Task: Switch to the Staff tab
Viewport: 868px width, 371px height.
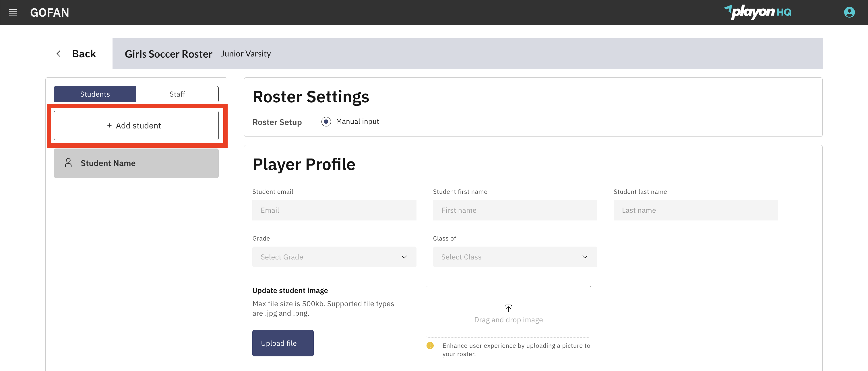Action: [177, 94]
